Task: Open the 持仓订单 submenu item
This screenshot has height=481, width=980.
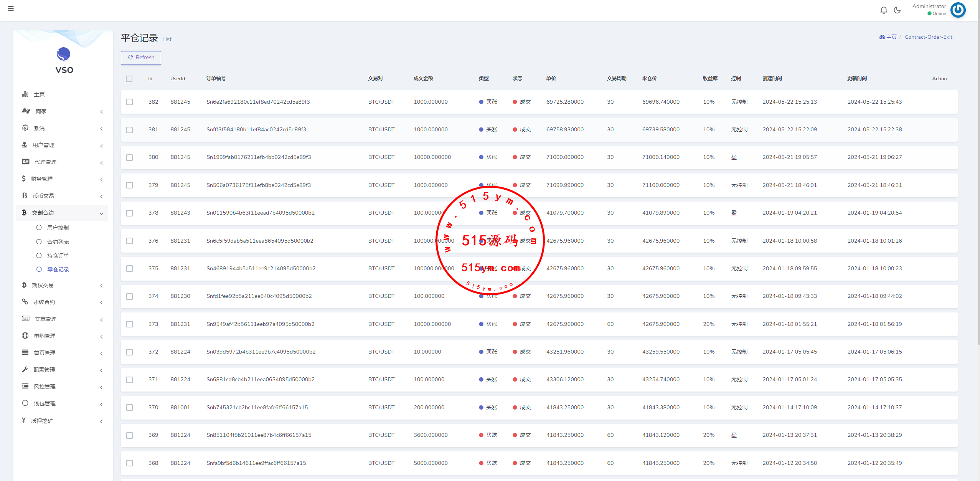Action: [58, 256]
